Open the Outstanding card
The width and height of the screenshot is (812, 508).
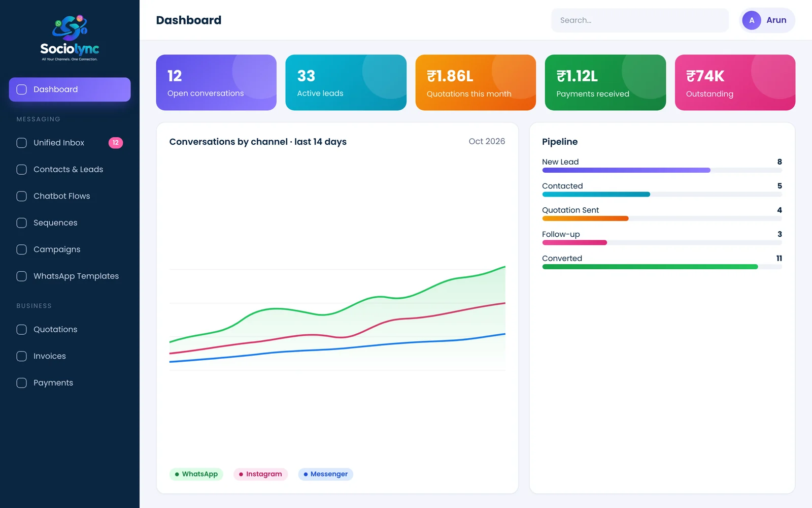tap(735, 82)
